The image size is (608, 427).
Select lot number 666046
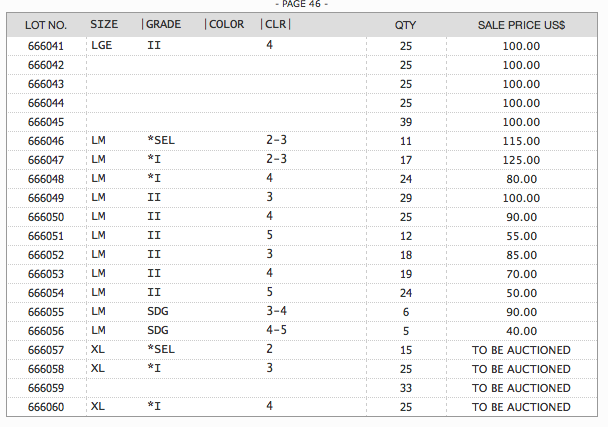[x=46, y=141]
